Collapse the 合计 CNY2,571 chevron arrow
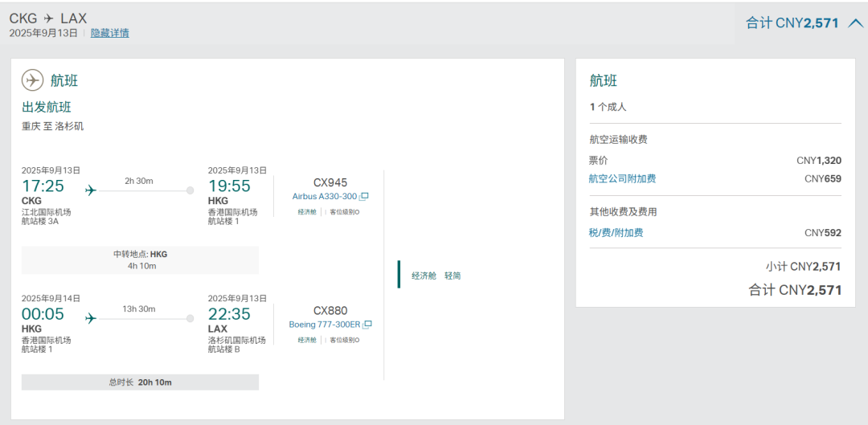 tap(855, 23)
